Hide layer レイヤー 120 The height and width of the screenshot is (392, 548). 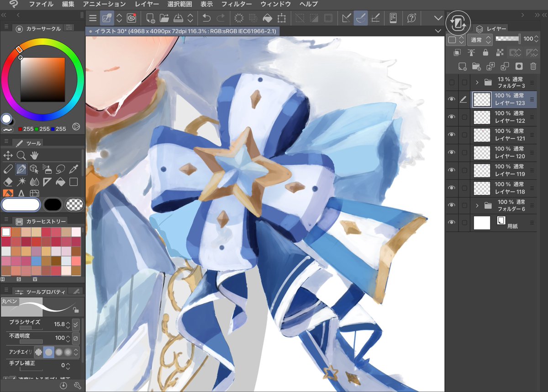(452, 152)
